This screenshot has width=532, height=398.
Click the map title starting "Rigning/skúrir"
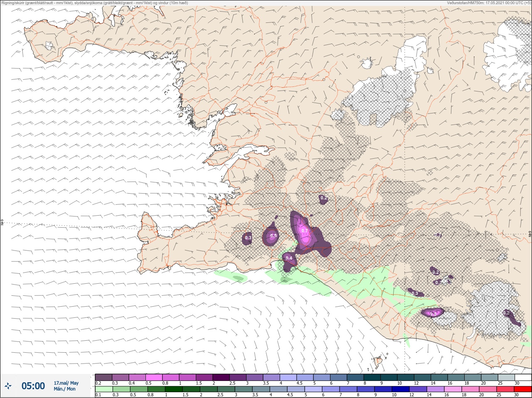pyautogui.click(x=95, y=2)
